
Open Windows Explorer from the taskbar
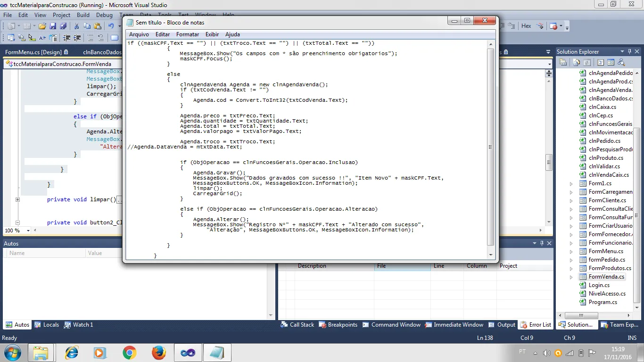[41, 352]
